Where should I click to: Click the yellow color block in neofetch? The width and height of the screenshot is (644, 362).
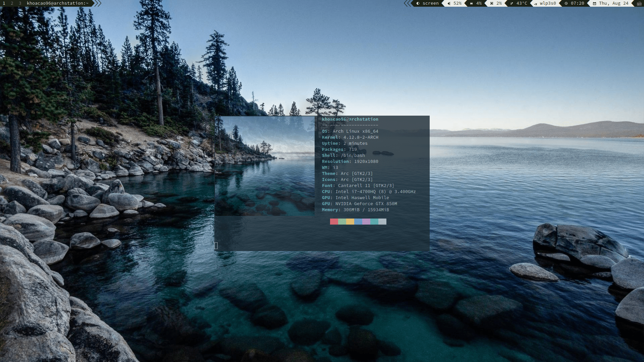click(350, 222)
